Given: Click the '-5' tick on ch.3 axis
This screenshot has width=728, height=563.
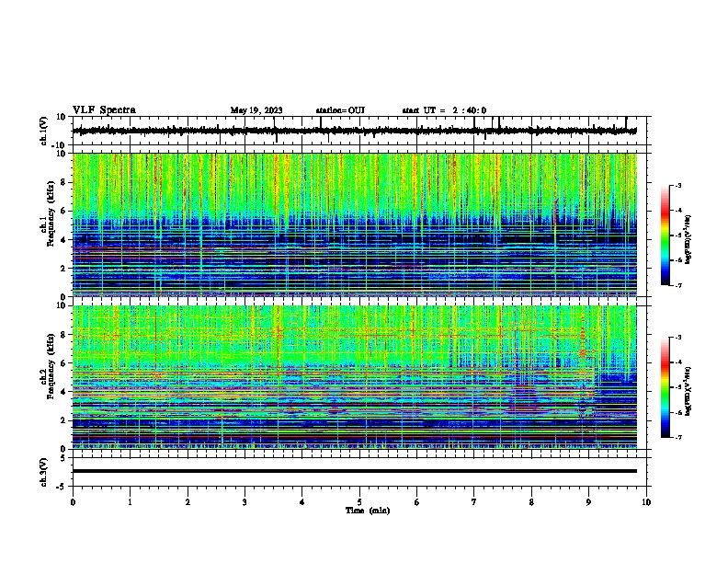Looking at the screenshot, I should pos(63,487).
